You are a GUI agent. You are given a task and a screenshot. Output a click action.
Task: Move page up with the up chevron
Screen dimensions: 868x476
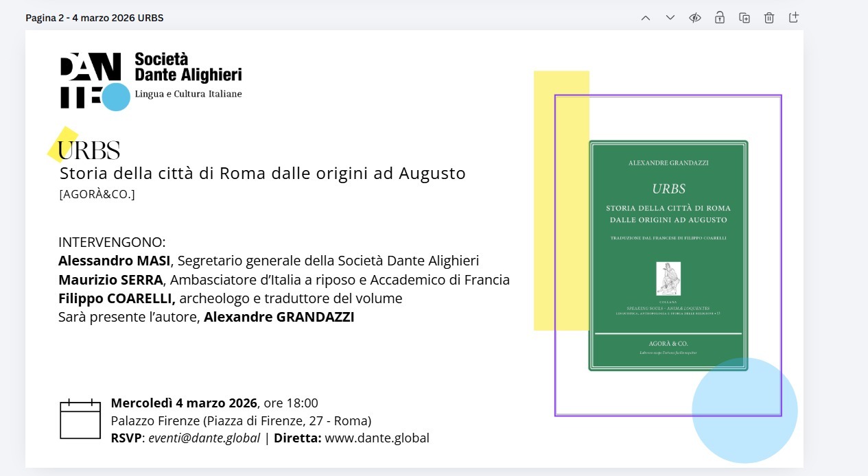click(645, 18)
